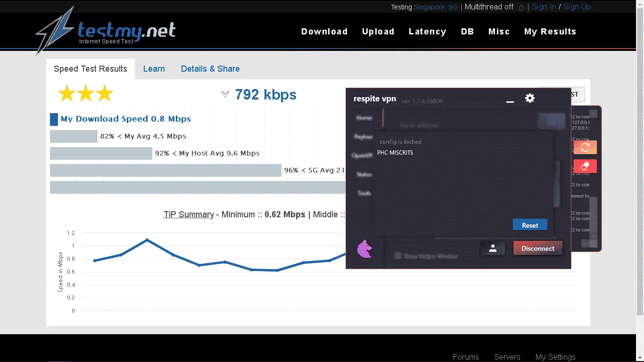Click the 792 kbps result text
Screen dimensions: 644x362
coord(266,95)
